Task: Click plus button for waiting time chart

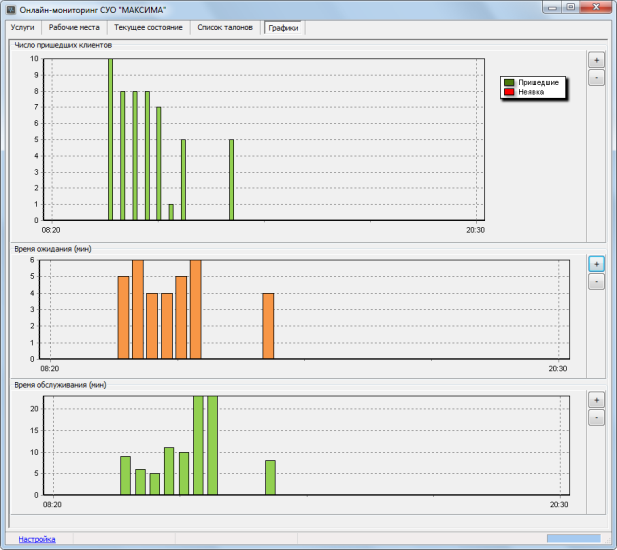Action: coord(596,264)
